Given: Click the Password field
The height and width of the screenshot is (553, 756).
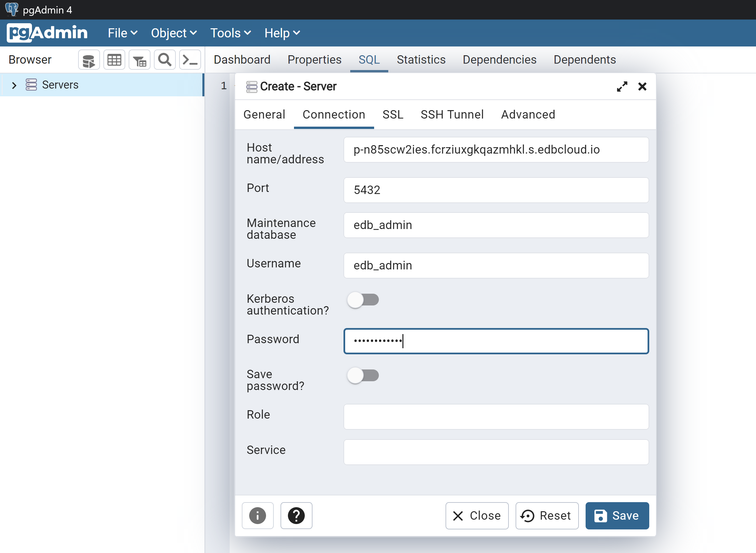Looking at the screenshot, I should [496, 341].
